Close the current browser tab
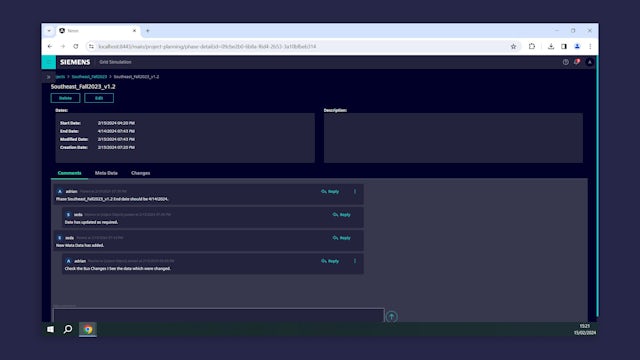The width and height of the screenshot is (640, 360). click(x=134, y=31)
